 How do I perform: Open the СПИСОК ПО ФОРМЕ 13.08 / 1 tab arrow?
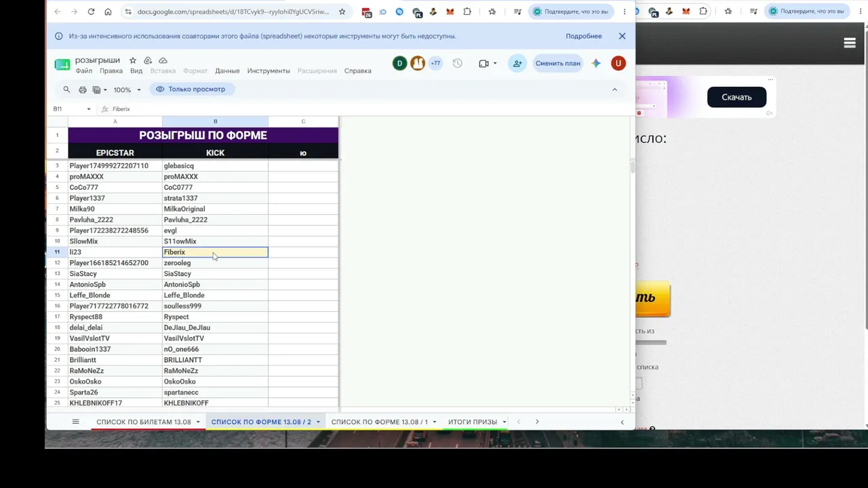pyautogui.click(x=434, y=422)
